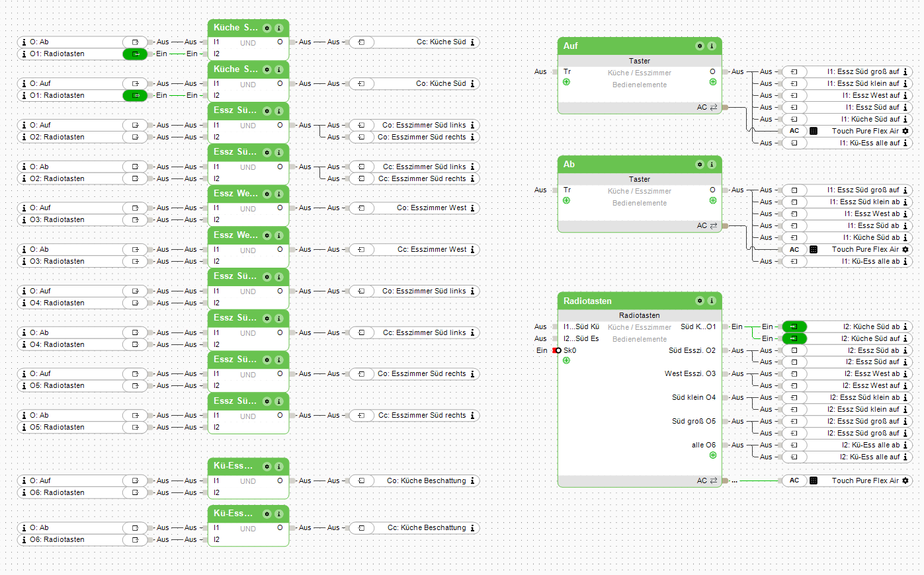Toggle the green connector for I2: Küche Süd ab

click(x=794, y=326)
